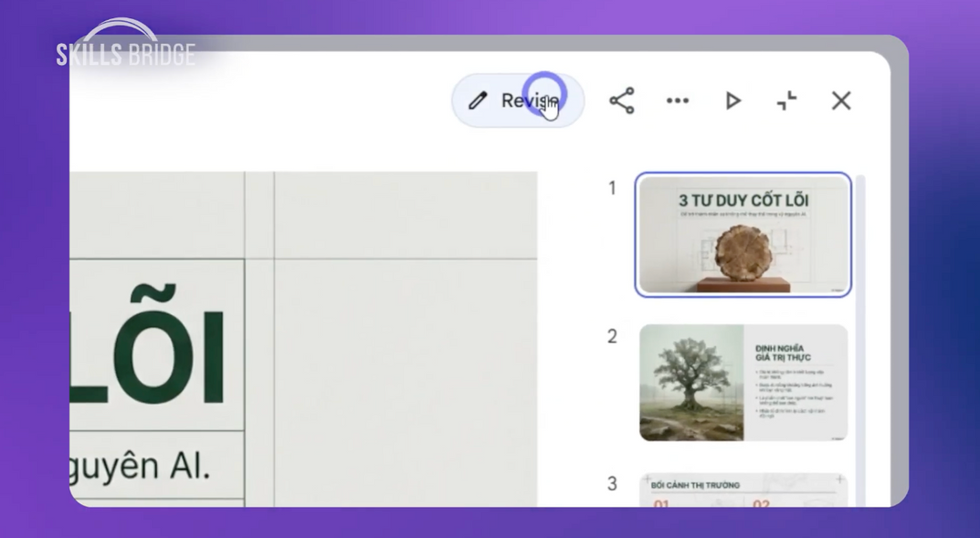Open the three-dot more options menu
Screen dimensions: 980x538
tap(678, 100)
